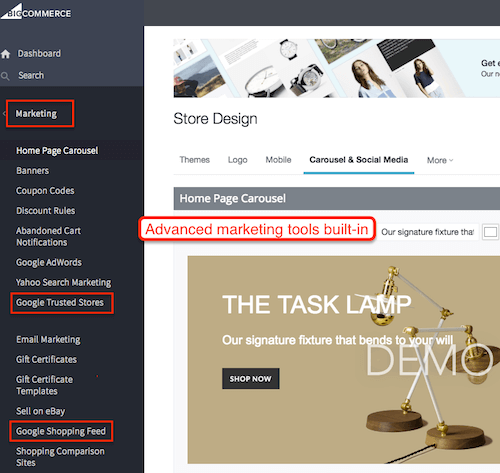The width and height of the screenshot is (500, 473).
Task: Open Google Shopping Feed item
Action: (x=61, y=431)
